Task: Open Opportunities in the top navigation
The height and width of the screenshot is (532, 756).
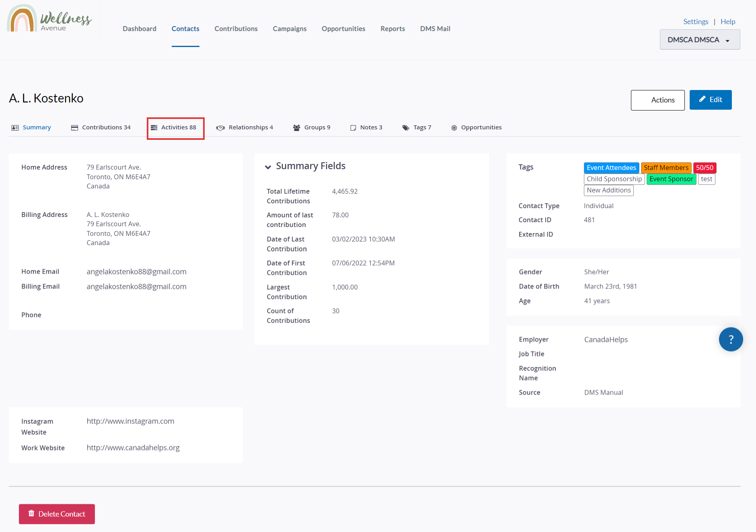Action: [343, 29]
